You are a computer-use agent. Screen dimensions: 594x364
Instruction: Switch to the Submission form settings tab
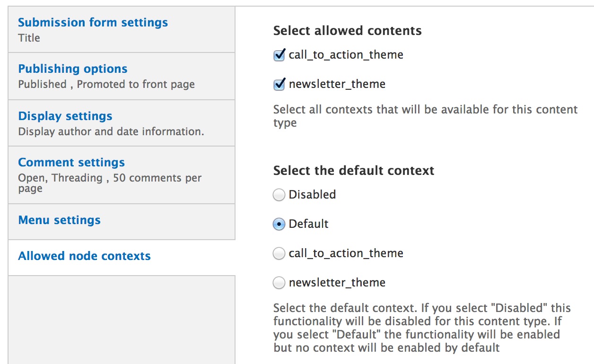(x=92, y=22)
